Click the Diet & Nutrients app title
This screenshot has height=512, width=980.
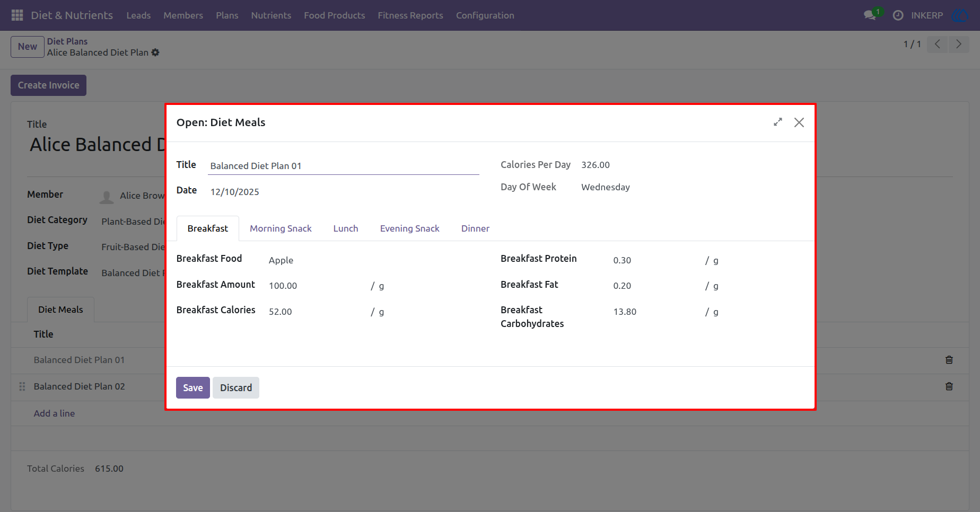tap(72, 15)
